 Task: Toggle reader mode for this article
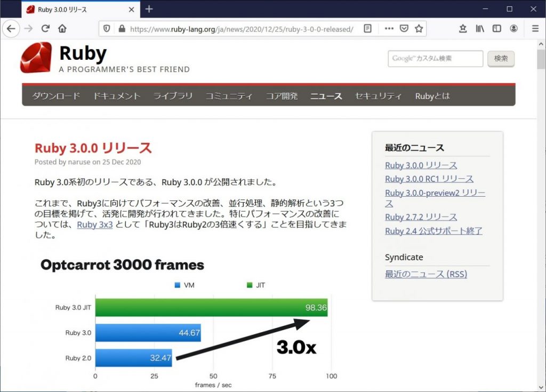(367, 29)
